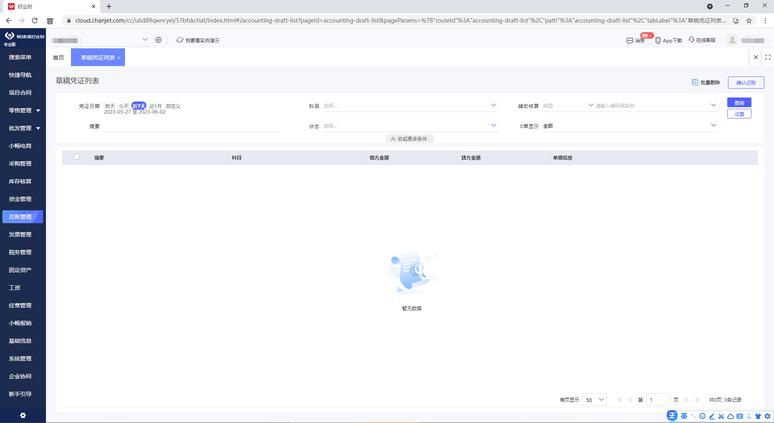This screenshot has height=423, width=774.
Task: Open 快捷导航 in the sidebar
Action: (20, 75)
